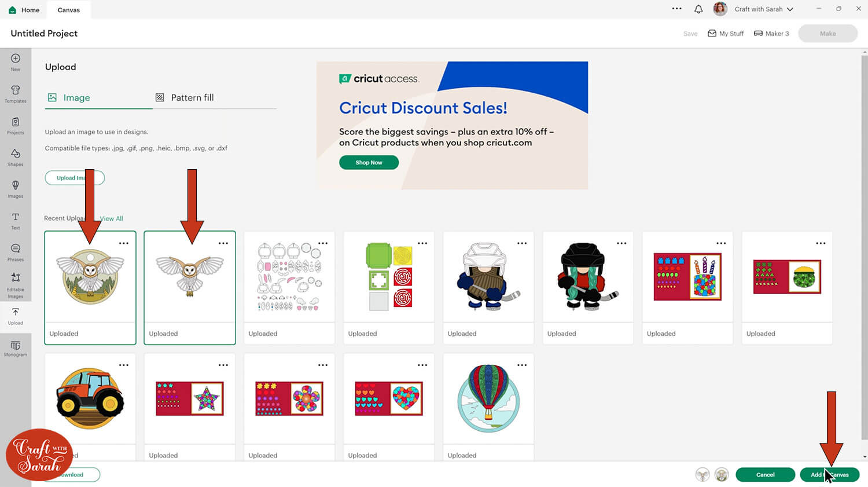Open options menu for hot air balloon upload

point(522,365)
